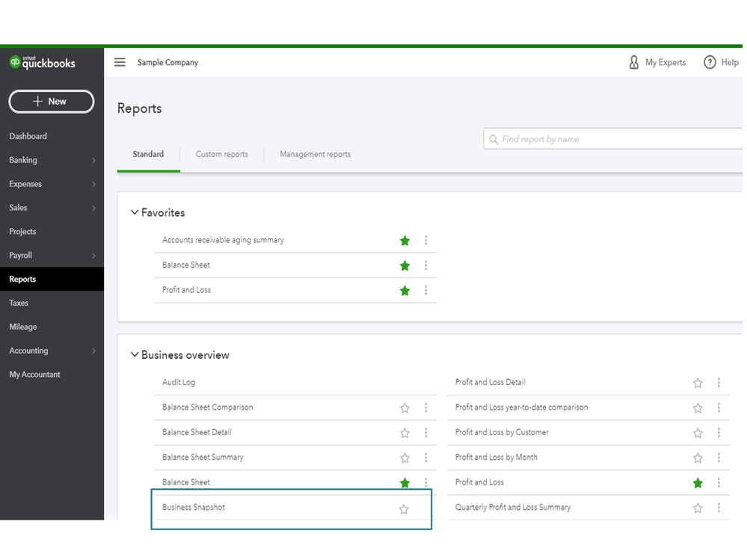Open three-dot menu for Balance Sheet Comparison
Screen dimensions: 747x560
pyautogui.click(x=425, y=408)
